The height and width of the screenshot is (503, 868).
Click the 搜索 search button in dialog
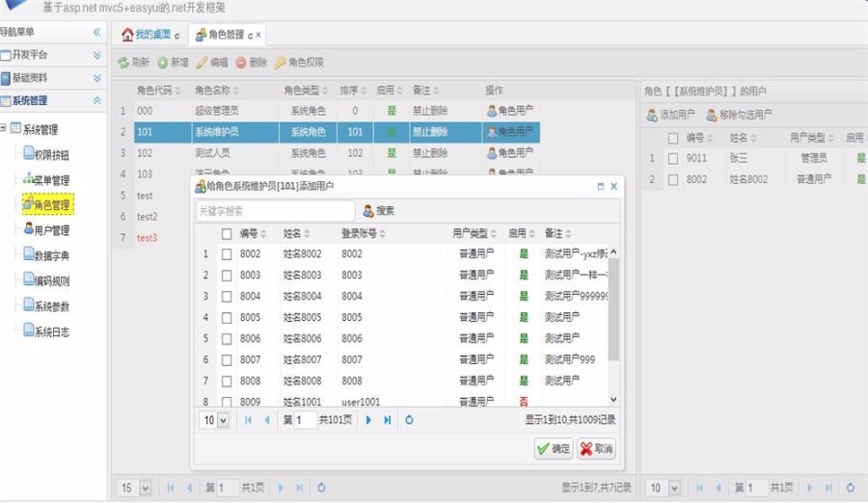coord(379,211)
